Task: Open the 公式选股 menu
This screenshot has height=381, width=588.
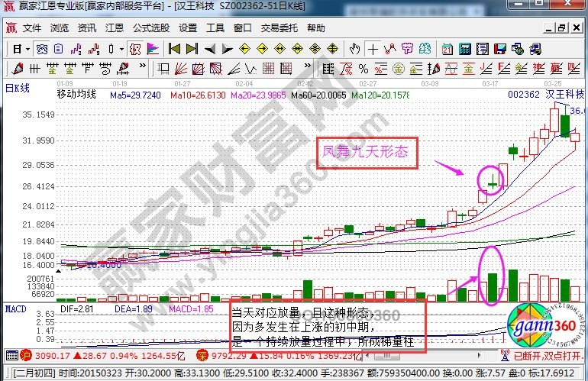Action: coord(150,27)
